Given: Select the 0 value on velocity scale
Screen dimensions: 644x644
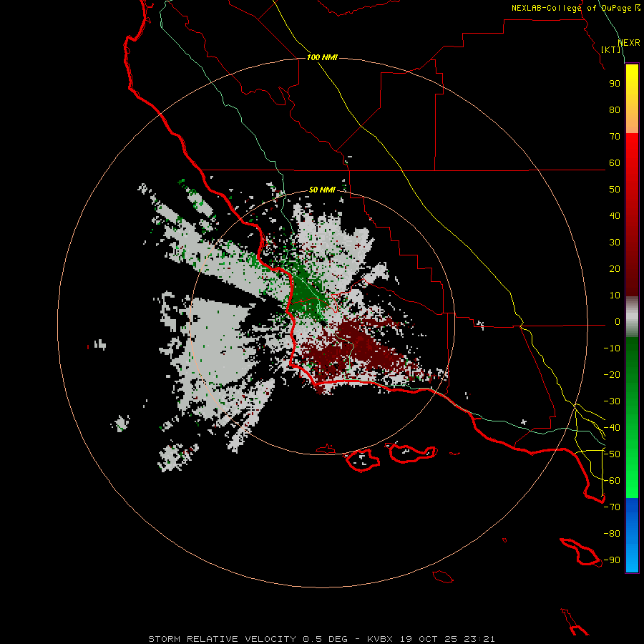Looking at the screenshot, I should pos(618,321).
